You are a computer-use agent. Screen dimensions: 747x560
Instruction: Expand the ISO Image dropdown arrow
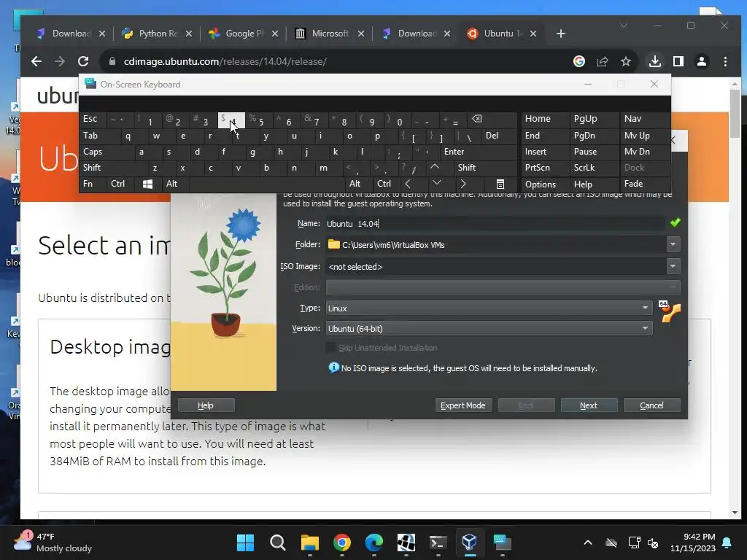tap(673, 266)
